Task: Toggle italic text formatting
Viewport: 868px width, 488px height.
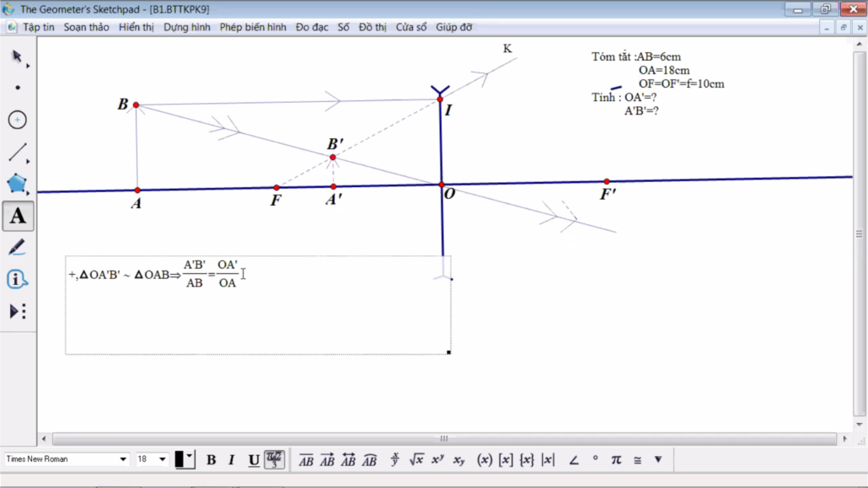Action: click(x=232, y=459)
